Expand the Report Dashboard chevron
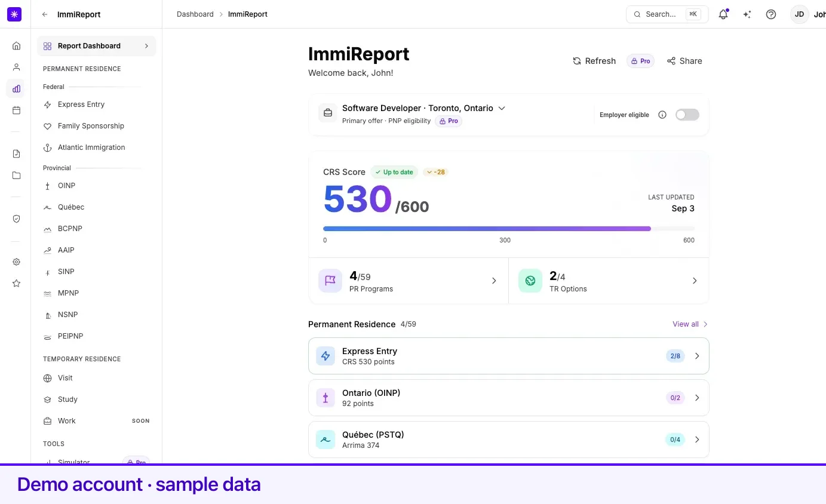 (146, 46)
